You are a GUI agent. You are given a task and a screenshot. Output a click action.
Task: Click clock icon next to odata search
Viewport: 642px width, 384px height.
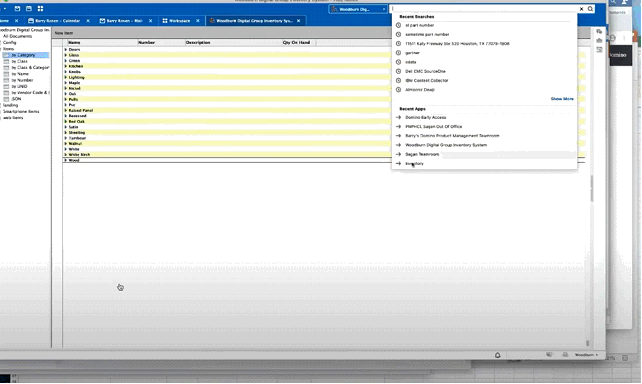point(398,62)
